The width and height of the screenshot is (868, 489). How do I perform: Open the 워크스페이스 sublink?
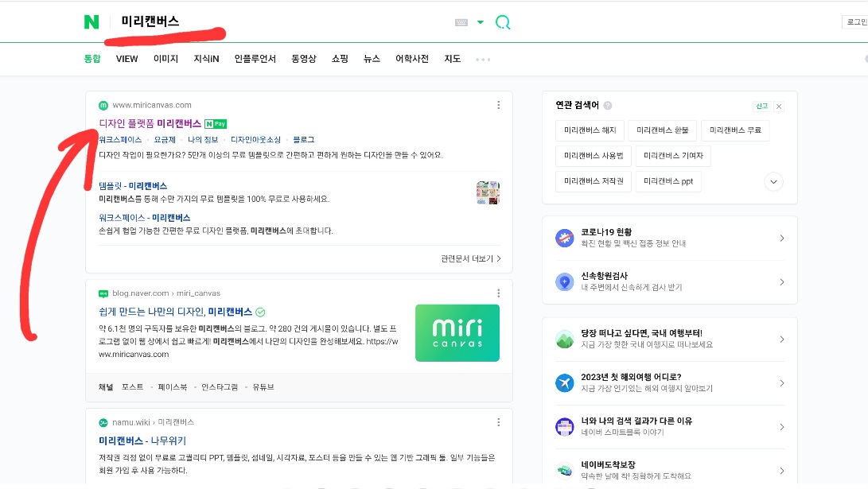[x=120, y=140]
